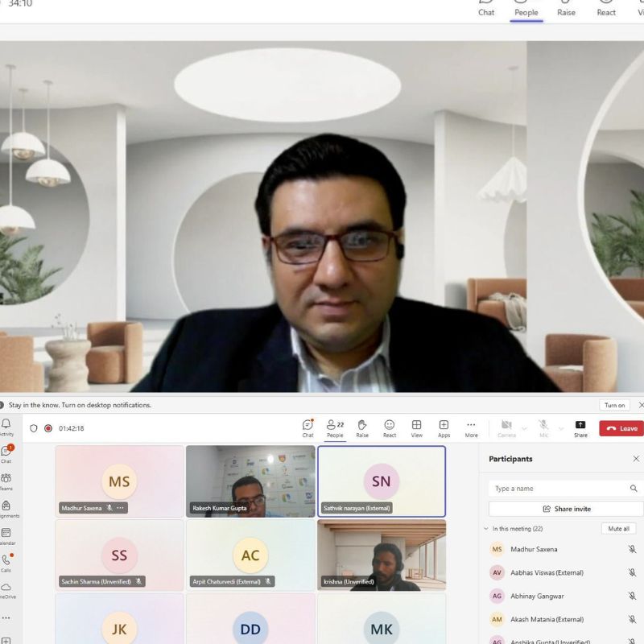
Task: Open the Apps icon in meeting toolbar
Action: tap(444, 427)
